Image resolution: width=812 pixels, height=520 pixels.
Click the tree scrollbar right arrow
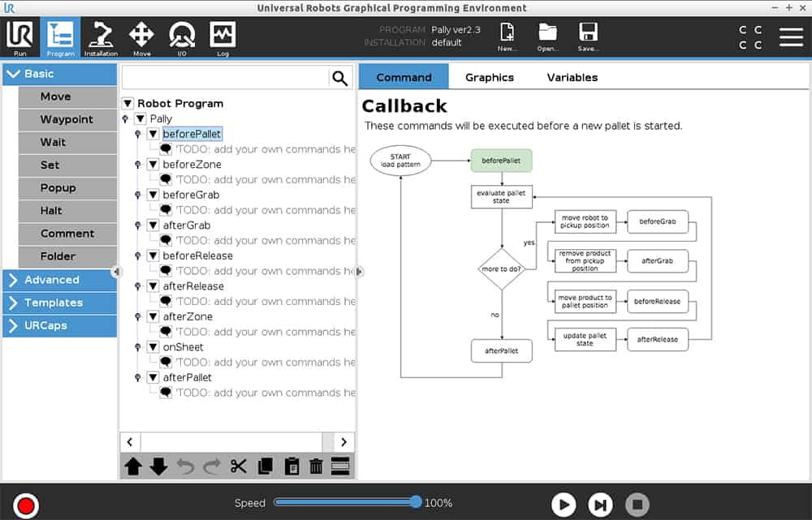pos(343,442)
